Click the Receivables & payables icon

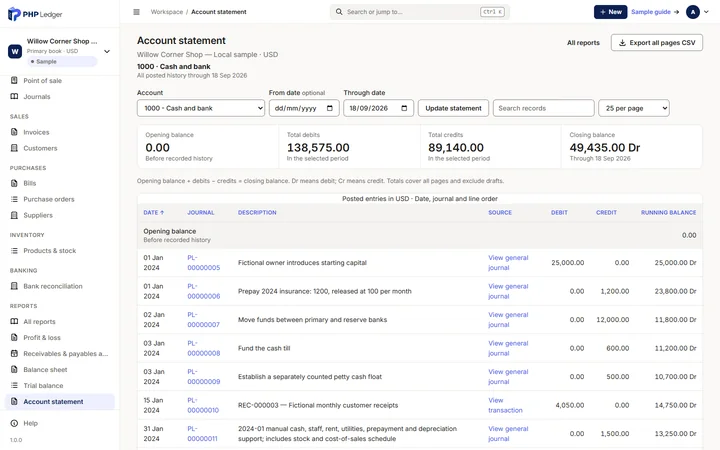click(14, 353)
